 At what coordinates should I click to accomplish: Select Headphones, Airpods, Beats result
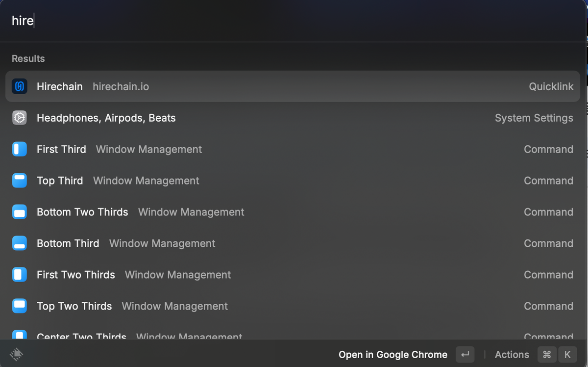coord(293,118)
